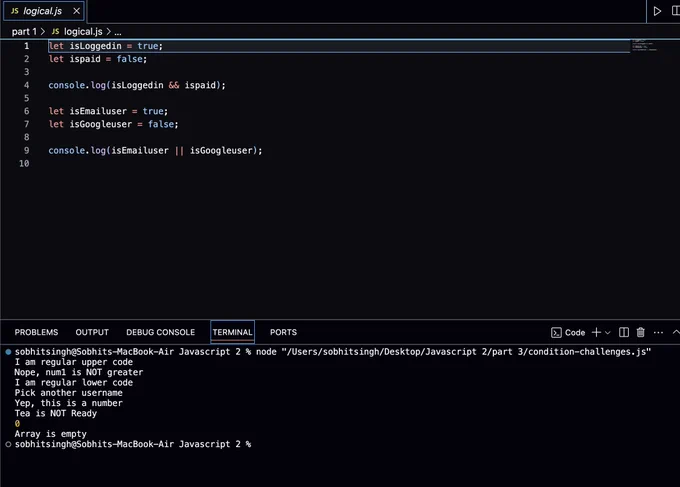The image size is (680, 487).
Task: Click terminal output 'Array is empty'
Action: (51, 434)
